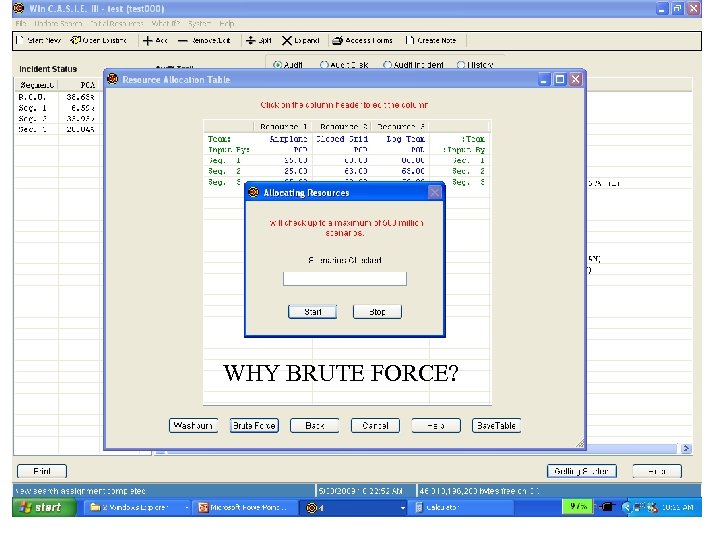Click the SaveTable button
The width and height of the screenshot is (720, 540).
[x=496, y=426]
